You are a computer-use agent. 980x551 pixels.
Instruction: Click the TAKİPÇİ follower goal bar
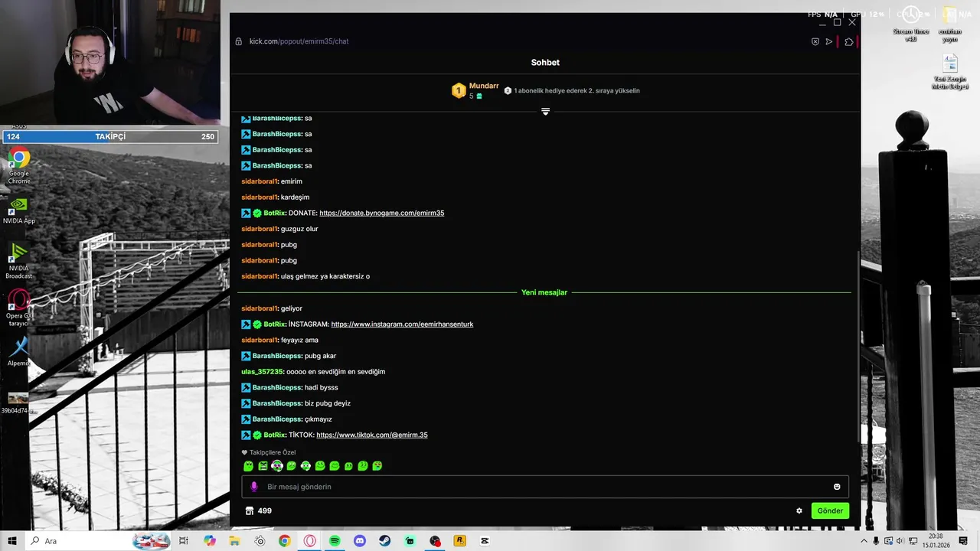[111, 137]
